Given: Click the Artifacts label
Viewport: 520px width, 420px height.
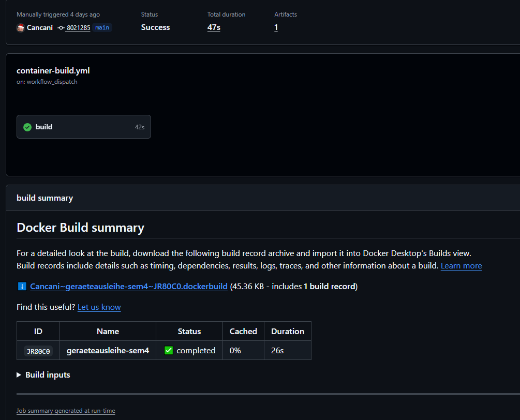Looking at the screenshot, I should pyautogui.click(x=286, y=14).
